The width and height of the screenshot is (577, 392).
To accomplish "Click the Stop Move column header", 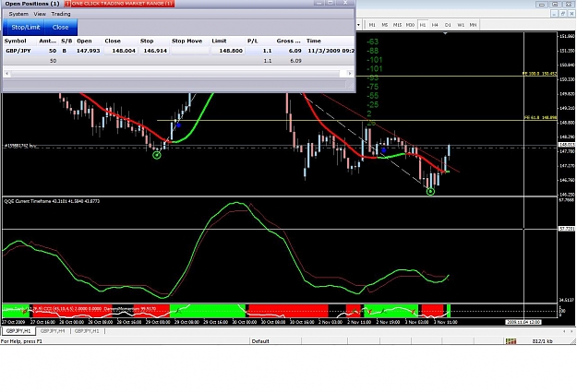I will (x=186, y=41).
